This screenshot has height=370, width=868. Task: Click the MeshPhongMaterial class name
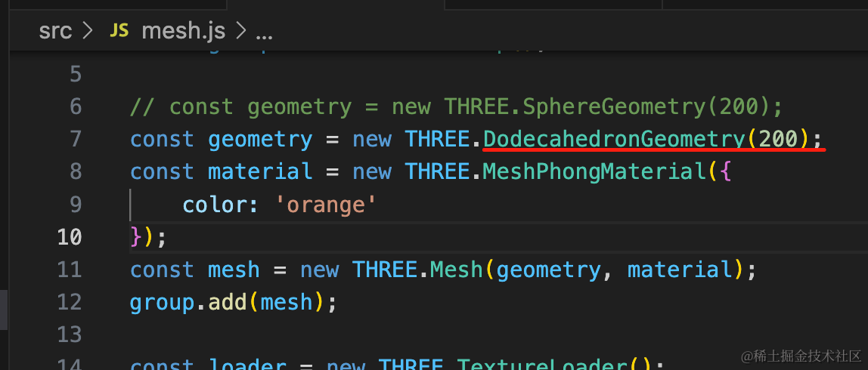point(594,172)
